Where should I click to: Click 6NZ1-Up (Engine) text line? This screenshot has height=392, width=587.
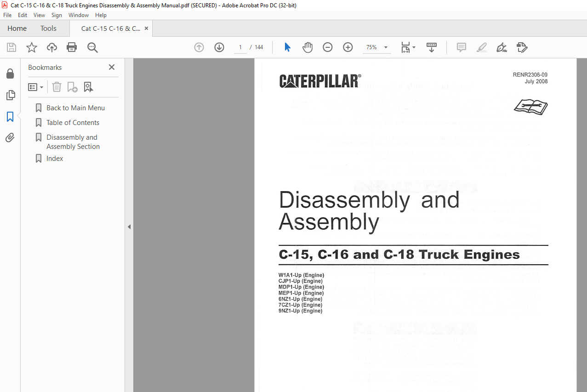coord(300,299)
